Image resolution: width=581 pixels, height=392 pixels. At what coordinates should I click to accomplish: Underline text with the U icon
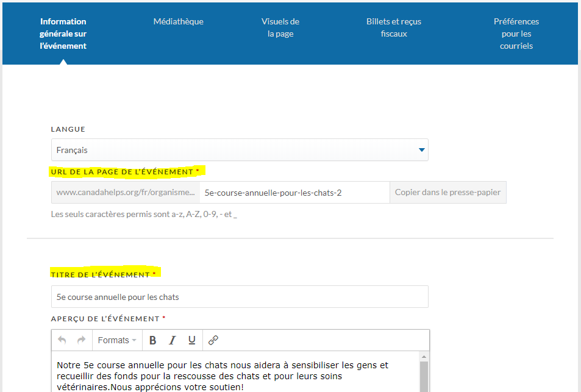click(x=192, y=340)
